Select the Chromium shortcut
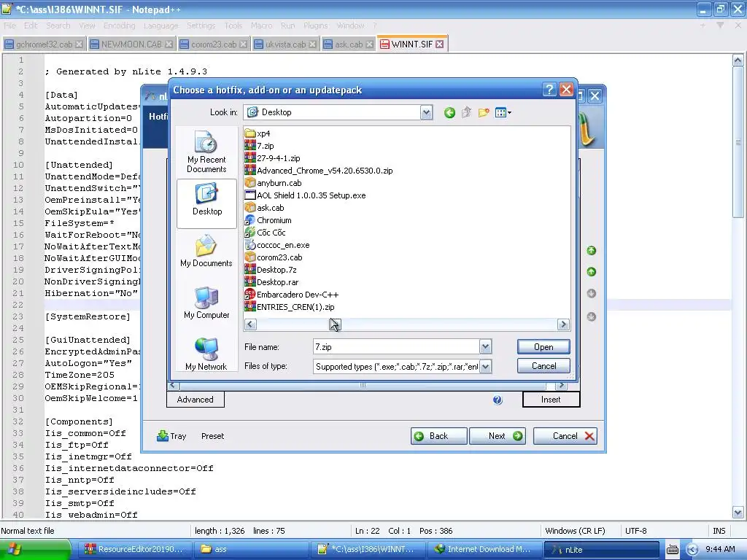Viewport: 747px width, 560px height. tap(268, 220)
